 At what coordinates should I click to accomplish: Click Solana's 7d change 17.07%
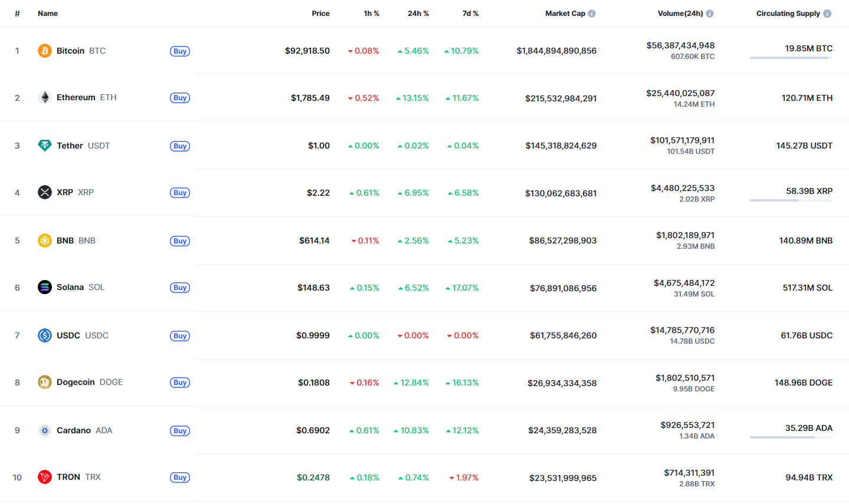click(x=462, y=288)
